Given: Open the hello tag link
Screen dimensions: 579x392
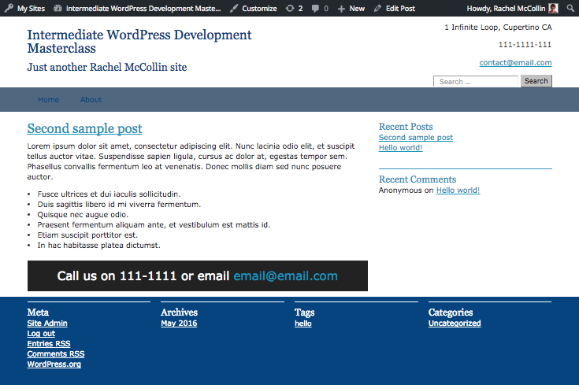Looking at the screenshot, I should [x=303, y=324].
